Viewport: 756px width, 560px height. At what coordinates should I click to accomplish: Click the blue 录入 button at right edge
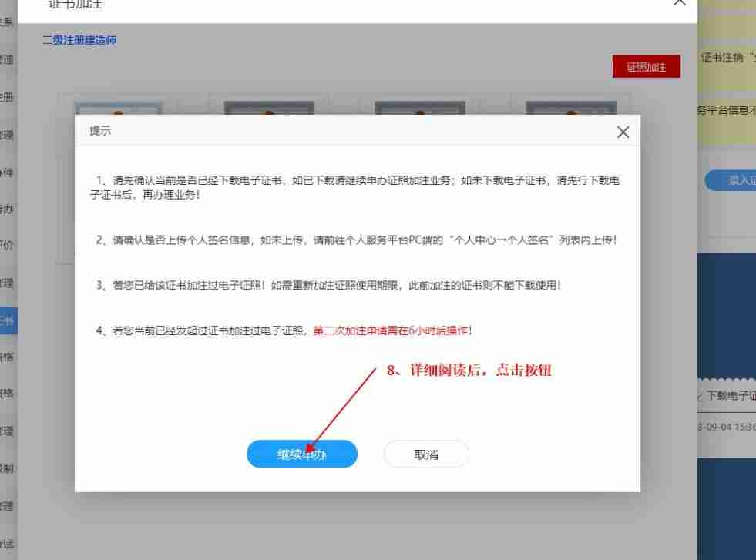[732, 180]
